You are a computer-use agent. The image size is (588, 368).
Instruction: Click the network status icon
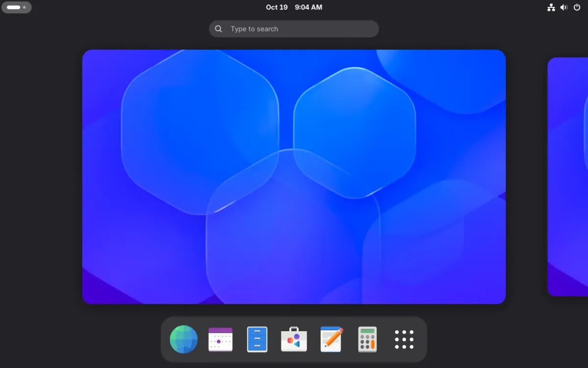(x=551, y=7)
